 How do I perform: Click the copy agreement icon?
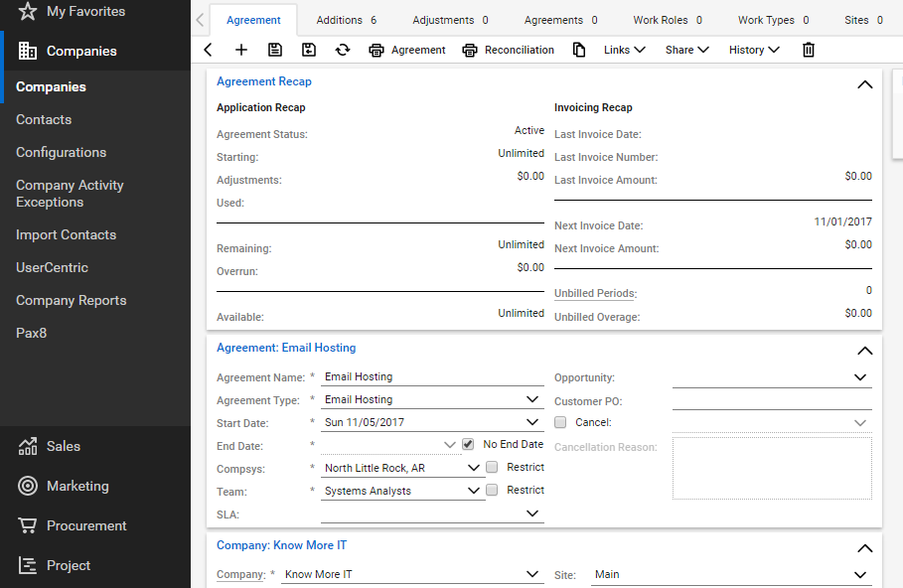pyautogui.click(x=579, y=50)
